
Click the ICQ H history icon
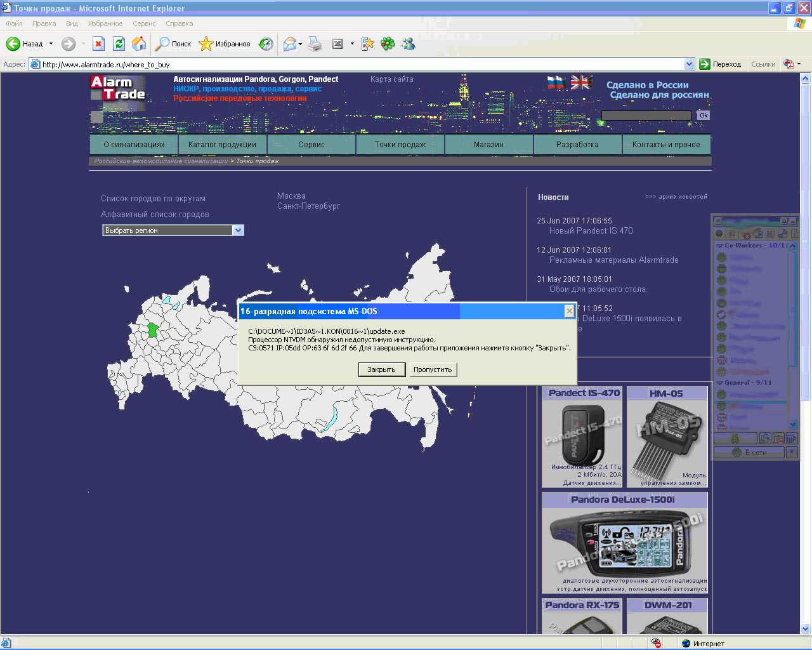click(x=770, y=234)
